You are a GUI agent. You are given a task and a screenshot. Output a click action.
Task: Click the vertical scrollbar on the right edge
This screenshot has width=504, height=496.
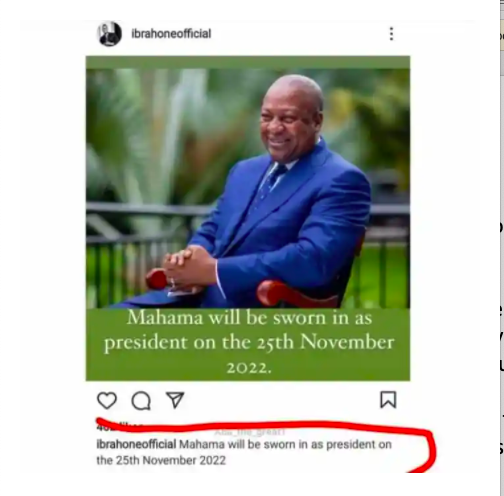tap(502, 248)
